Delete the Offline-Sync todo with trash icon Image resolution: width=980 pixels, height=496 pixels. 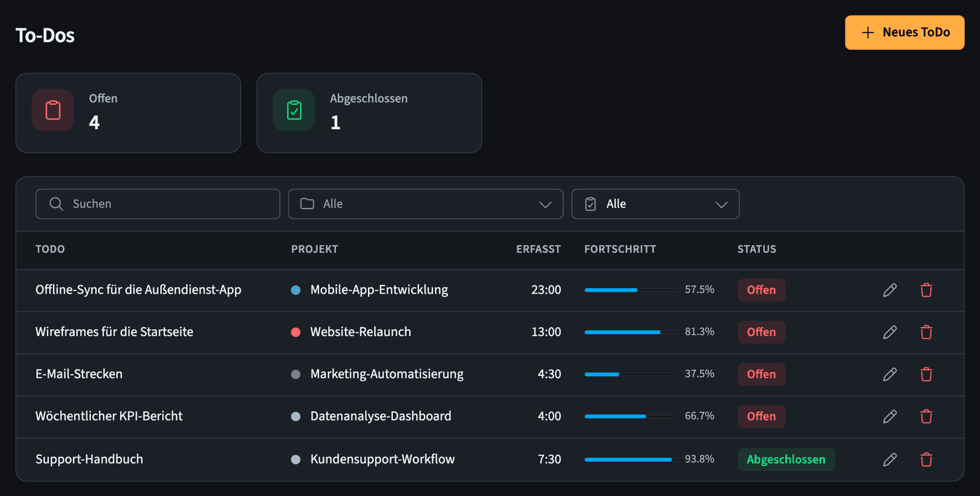[x=926, y=290]
